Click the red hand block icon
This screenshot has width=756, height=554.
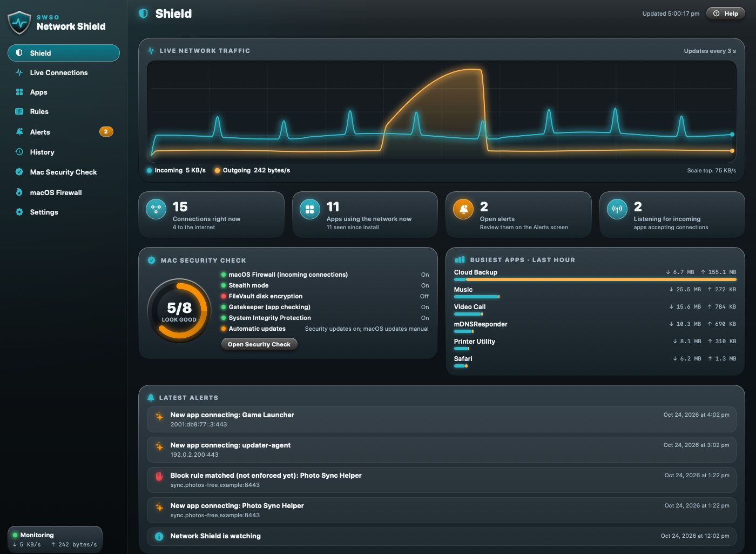(159, 476)
